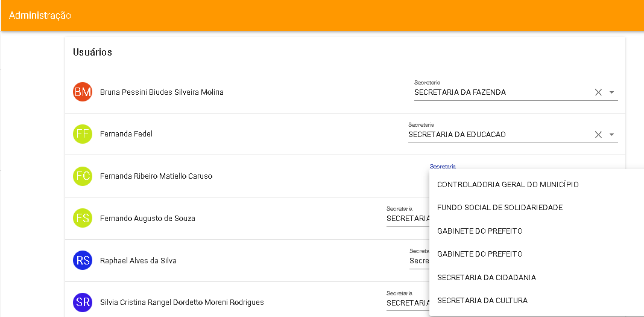The image size is (644, 317).
Task: Click the name Bruna Pessini Biudes Silveira Molina
Action: click(162, 92)
